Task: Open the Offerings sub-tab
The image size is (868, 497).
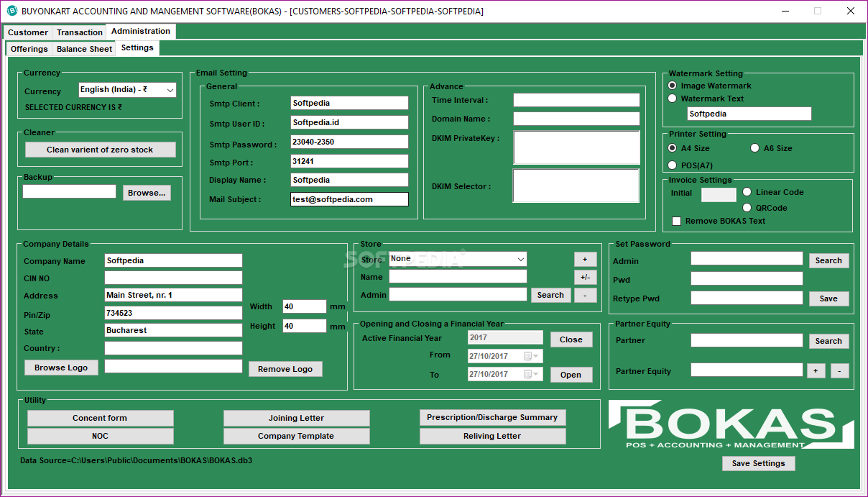Action: coord(29,49)
